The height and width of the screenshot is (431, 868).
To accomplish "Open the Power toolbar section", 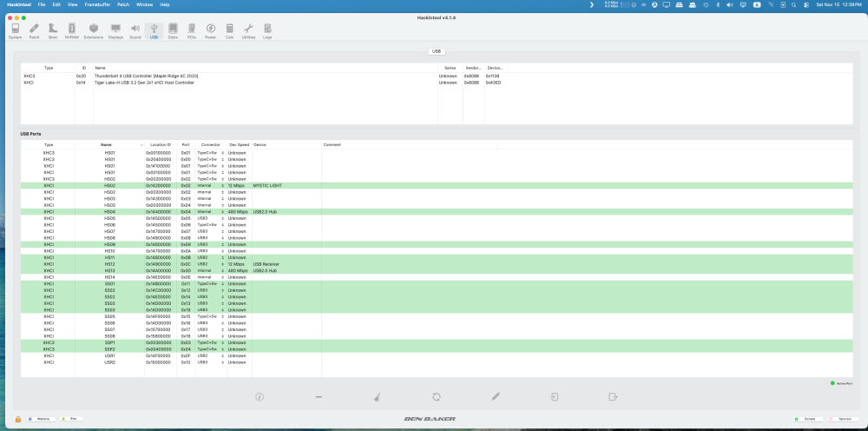I will [x=210, y=31].
